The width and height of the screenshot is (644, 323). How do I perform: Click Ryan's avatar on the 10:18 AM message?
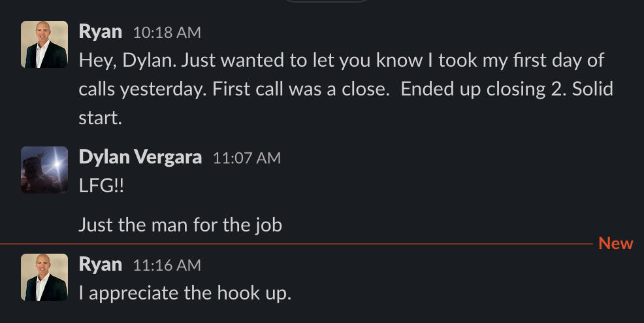click(44, 44)
